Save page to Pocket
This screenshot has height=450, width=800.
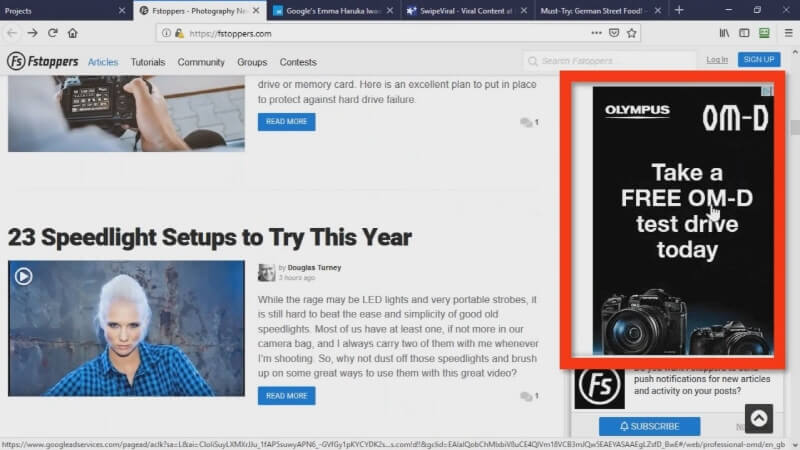pos(614,33)
